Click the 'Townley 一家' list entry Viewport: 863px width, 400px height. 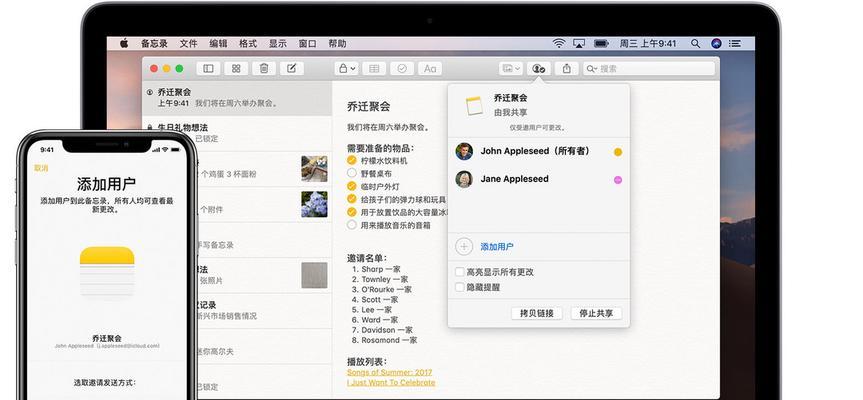coord(385,280)
